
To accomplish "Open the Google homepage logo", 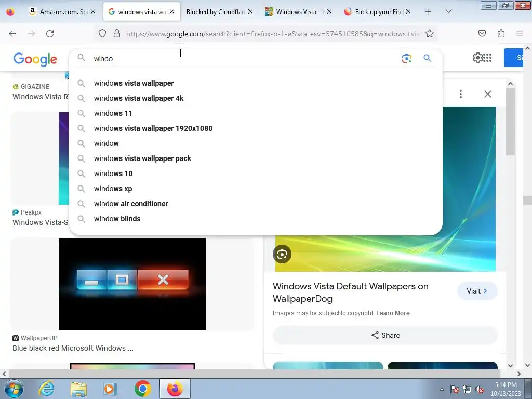I will [35, 59].
